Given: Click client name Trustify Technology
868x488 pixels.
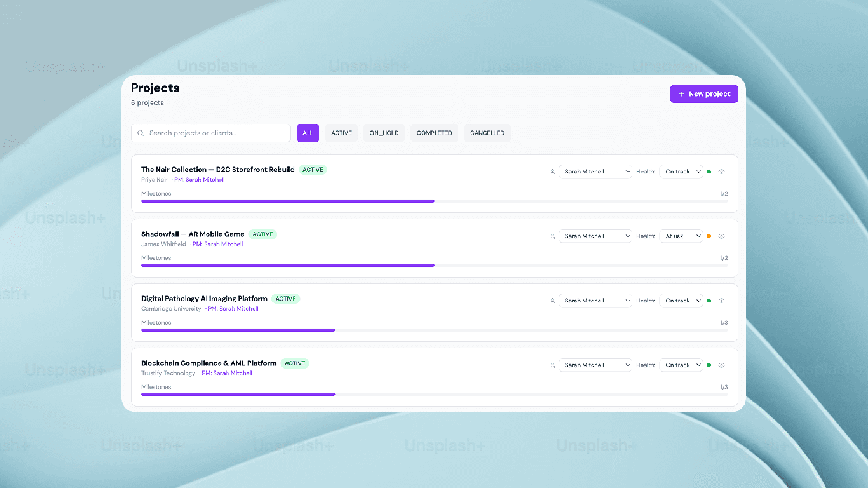Looking at the screenshot, I should pyautogui.click(x=168, y=374).
